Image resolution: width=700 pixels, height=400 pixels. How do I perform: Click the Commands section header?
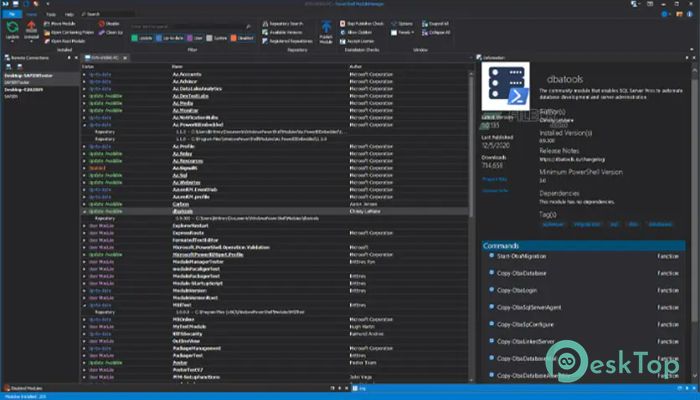[583, 246]
